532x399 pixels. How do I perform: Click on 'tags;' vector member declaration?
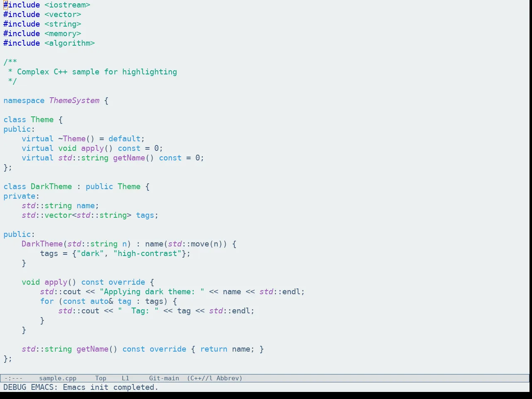148,215
